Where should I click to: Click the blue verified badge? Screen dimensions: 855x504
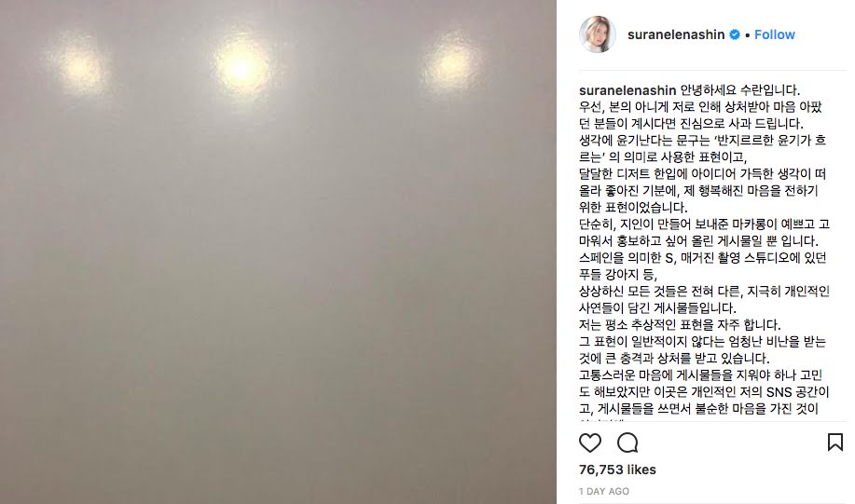pos(735,34)
